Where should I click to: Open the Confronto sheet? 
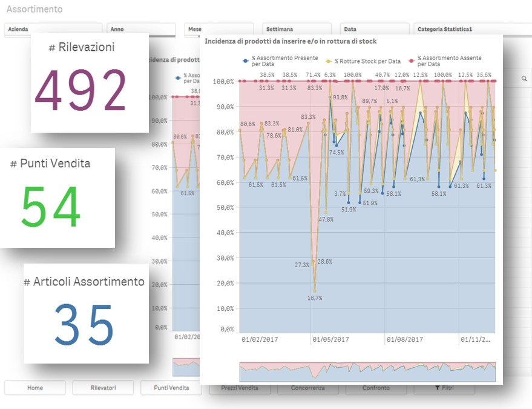(x=376, y=388)
